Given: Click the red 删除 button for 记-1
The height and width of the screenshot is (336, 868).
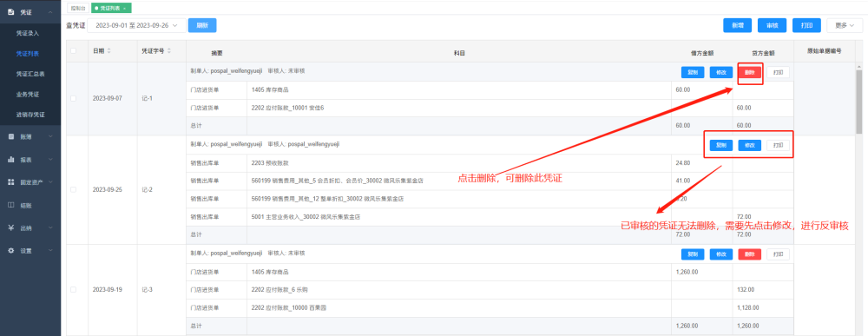Looking at the screenshot, I should coord(750,72).
